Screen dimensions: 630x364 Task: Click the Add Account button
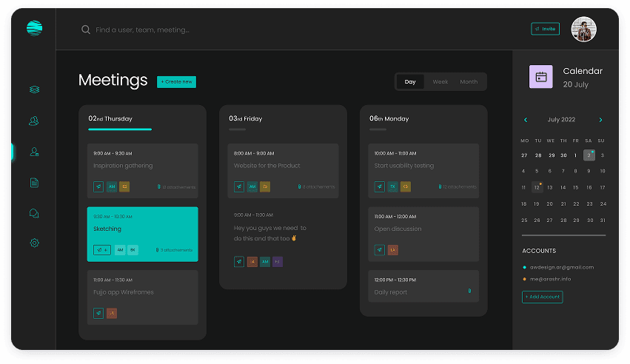coord(542,297)
